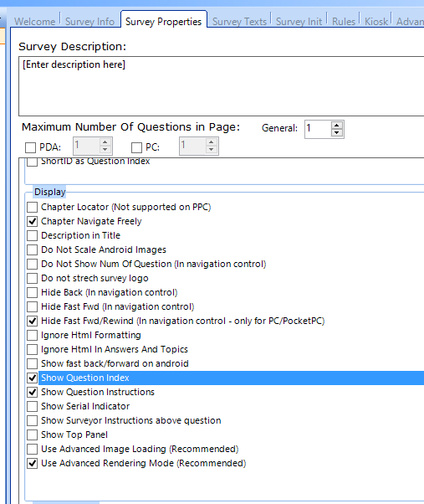Click the Maximum Number Of Questions in Page label
Image resolution: width=424 pixels, height=504 pixels.
pos(130,127)
